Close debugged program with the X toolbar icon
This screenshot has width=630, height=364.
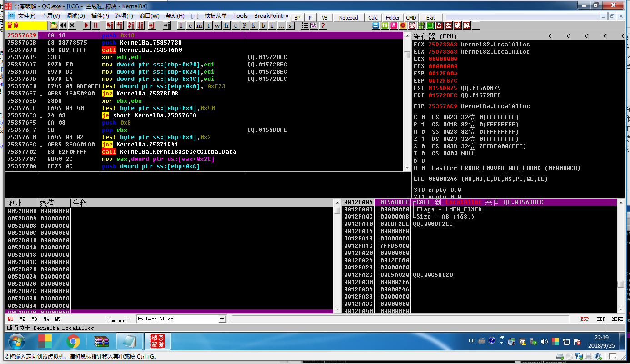pos(72,25)
